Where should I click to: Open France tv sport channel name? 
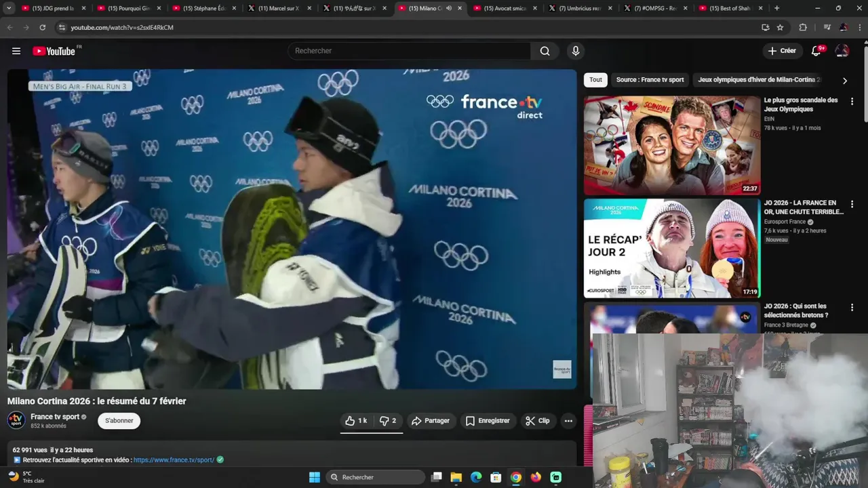point(55,417)
